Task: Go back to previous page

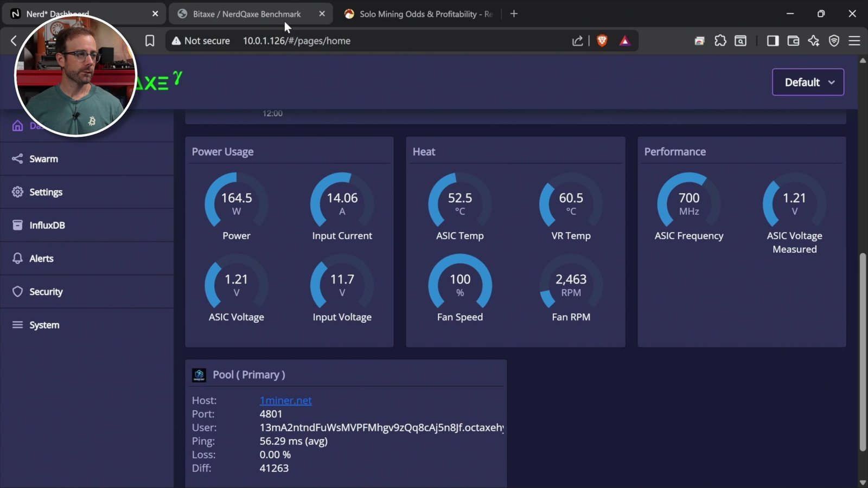Action: 14,41
